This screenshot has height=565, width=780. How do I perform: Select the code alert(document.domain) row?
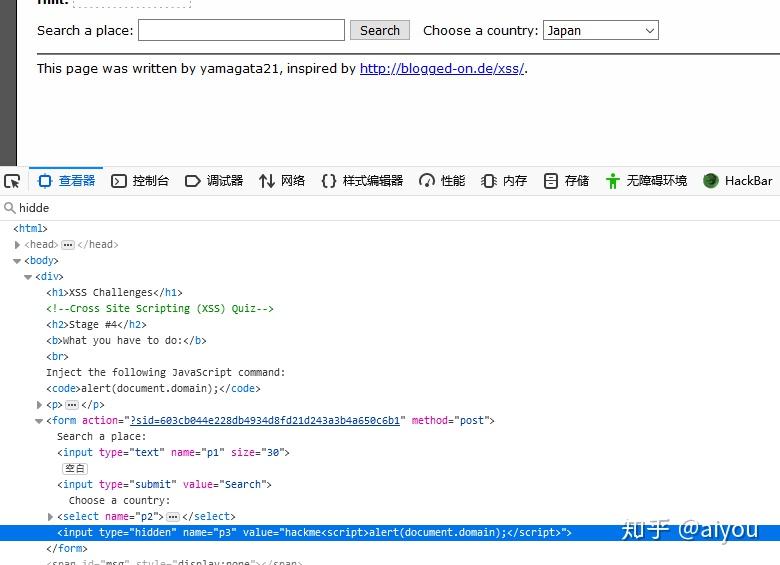pos(153,388)
